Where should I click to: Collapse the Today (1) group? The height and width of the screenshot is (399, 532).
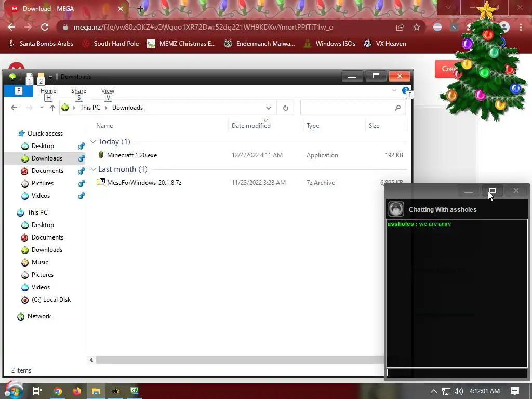coord(93,141)
